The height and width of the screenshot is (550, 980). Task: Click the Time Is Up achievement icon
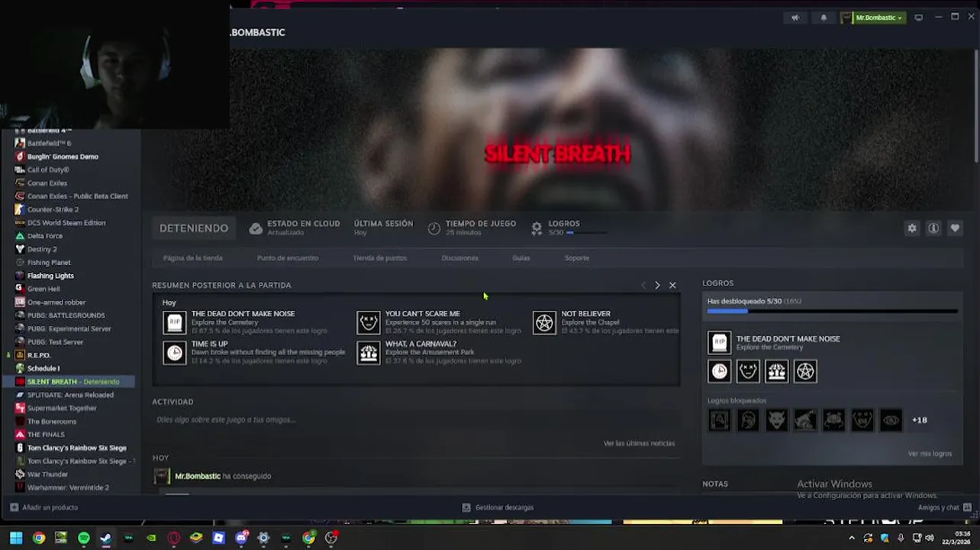point(175,352)
